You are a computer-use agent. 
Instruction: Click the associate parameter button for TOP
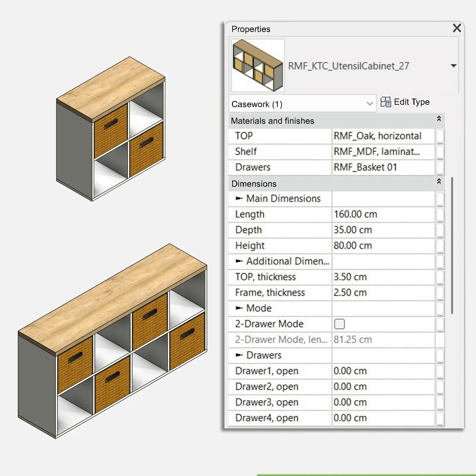tap(440, 136)
